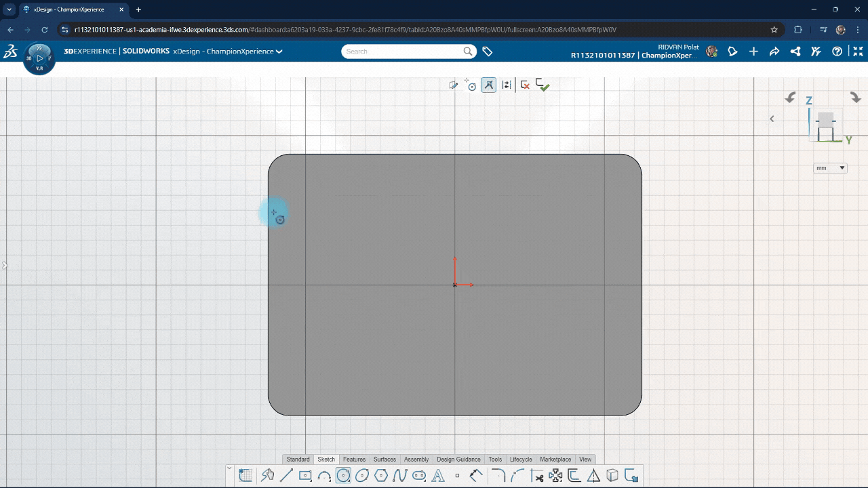
Task: Select the Rectangle sketch tool
Action: 305,476
